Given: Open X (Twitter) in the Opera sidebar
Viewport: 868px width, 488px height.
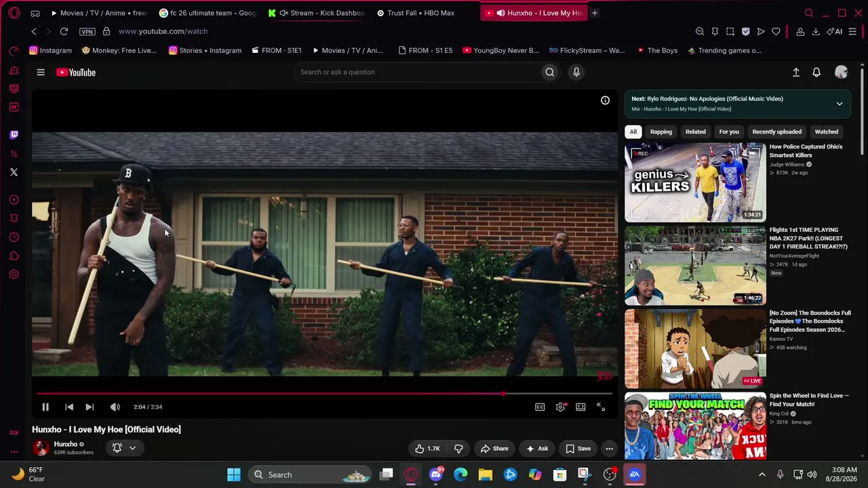Looking at the screenshot, I should tap(14, 172).
